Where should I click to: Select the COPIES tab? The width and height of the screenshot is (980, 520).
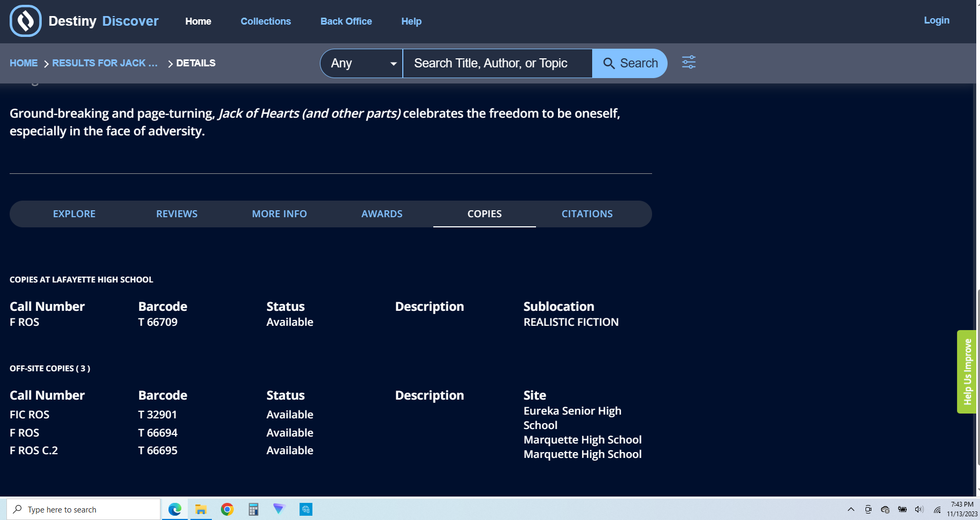click(x=485, y=214)
